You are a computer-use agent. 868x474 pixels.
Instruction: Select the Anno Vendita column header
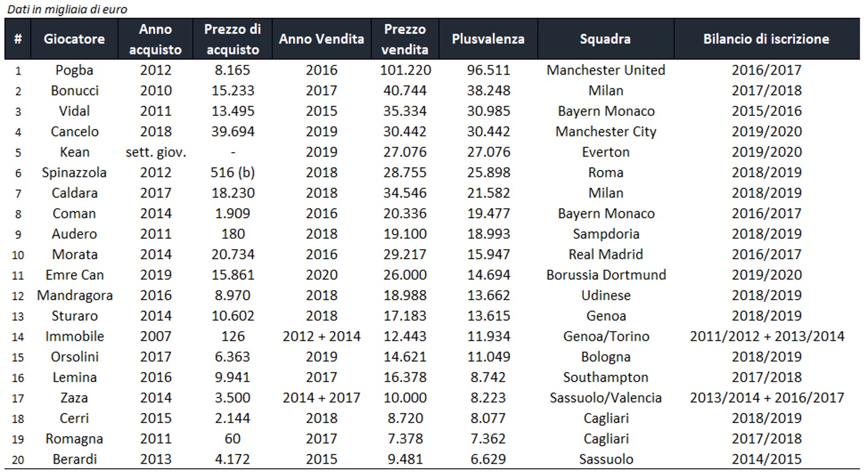pos(321,39)
